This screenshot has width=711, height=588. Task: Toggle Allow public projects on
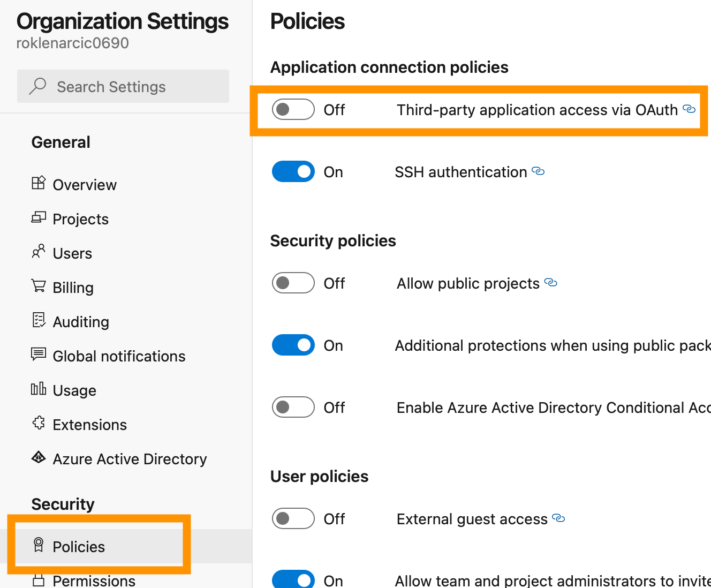[x=293, y=283]
